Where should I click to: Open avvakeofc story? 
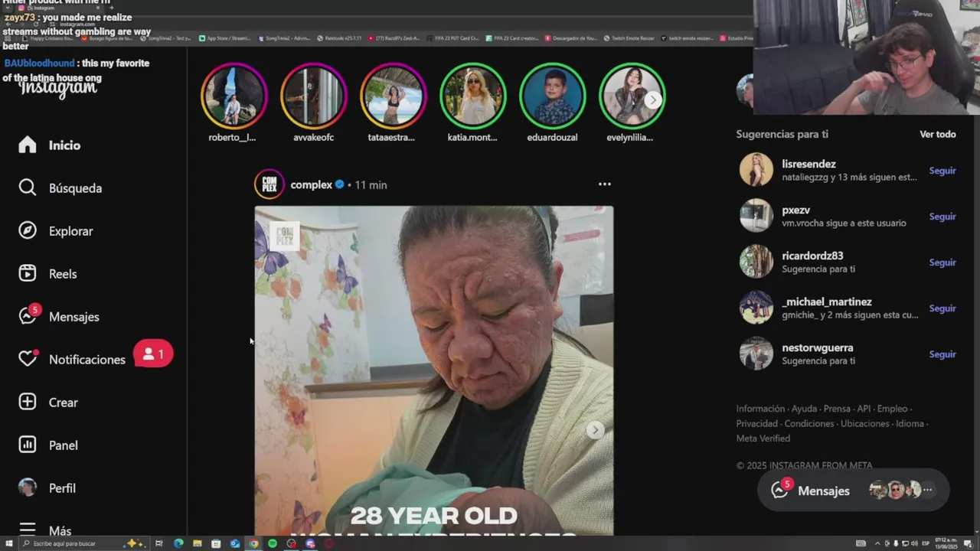[x=313, y=96]
